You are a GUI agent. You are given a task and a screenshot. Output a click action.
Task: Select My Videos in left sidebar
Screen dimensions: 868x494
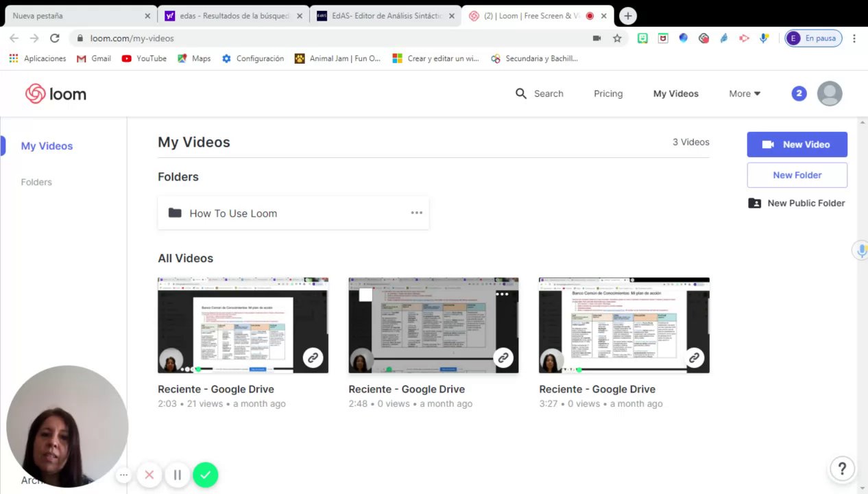coord(47,145)
